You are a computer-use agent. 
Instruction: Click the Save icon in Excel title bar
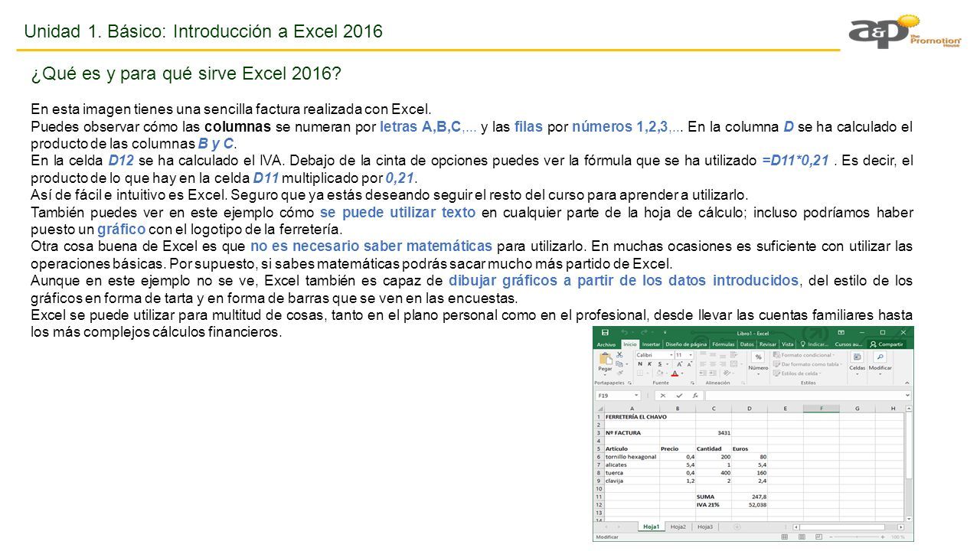[605, 332]
